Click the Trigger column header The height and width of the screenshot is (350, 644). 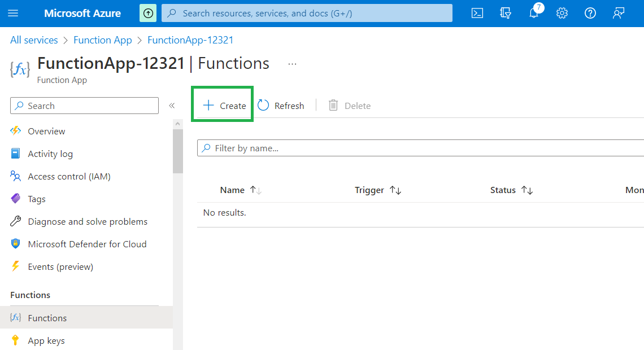pos(369,190)
